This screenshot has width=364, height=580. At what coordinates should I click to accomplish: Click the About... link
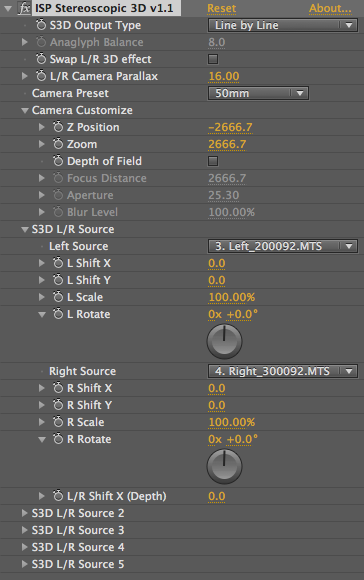330,8
